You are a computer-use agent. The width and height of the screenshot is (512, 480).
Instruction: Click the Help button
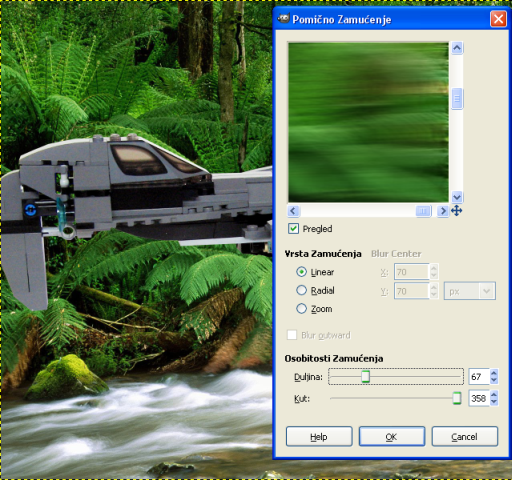[319, 436]
